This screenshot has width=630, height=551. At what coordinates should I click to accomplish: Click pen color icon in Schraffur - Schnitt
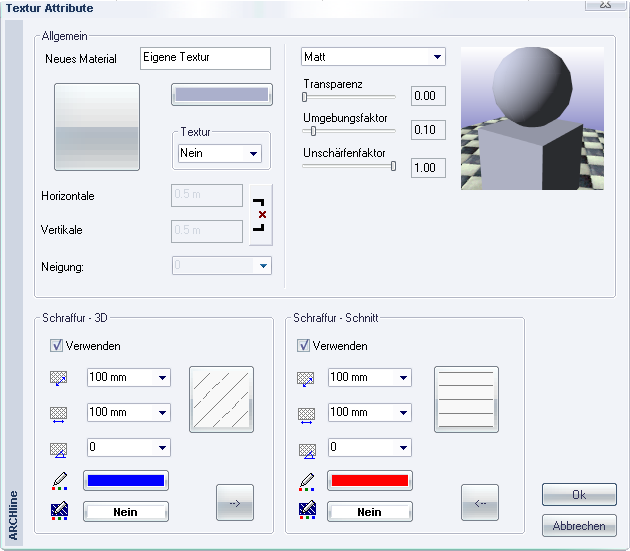tap(307, 481)
